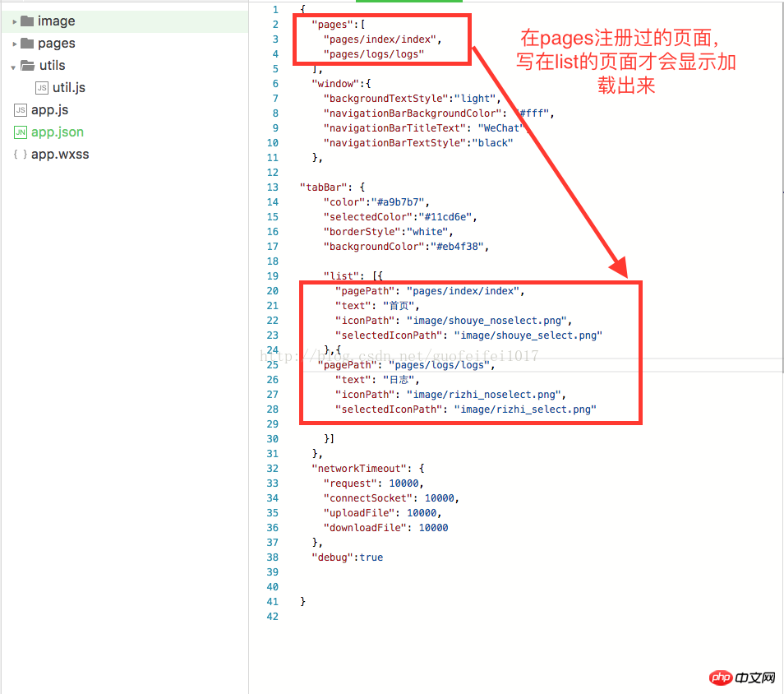Click the "tabBar": { key on line 13
The height and width of the screenshot is (694, 784).
333,187
